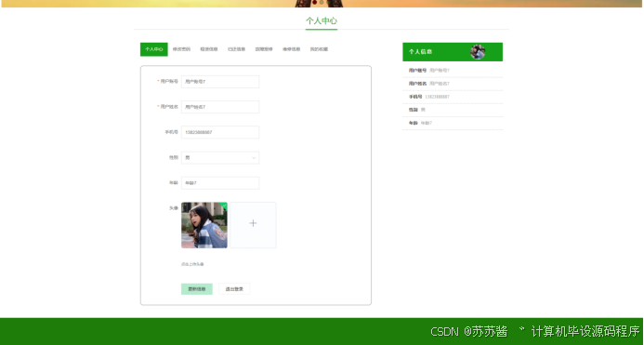This screenshot has height=345, width=644.
Task: Click the round avatar in 个人信息 header
Action: pyautogui.click(x=478, y=52)
